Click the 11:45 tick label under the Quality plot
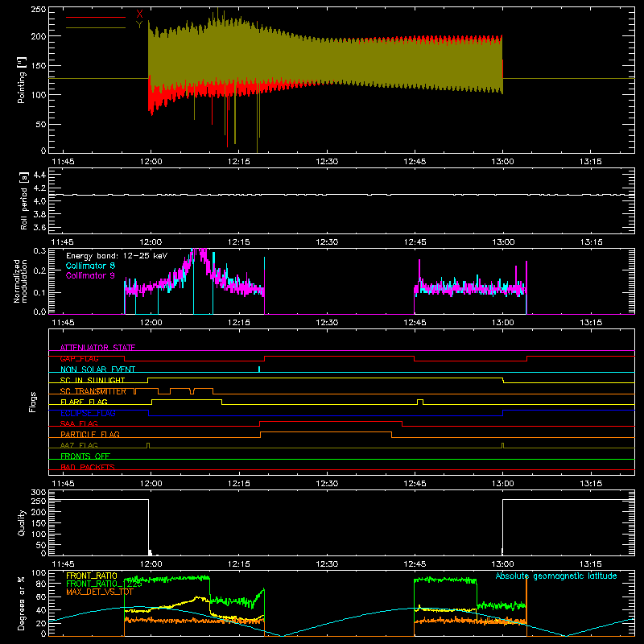 coord(63,564)
